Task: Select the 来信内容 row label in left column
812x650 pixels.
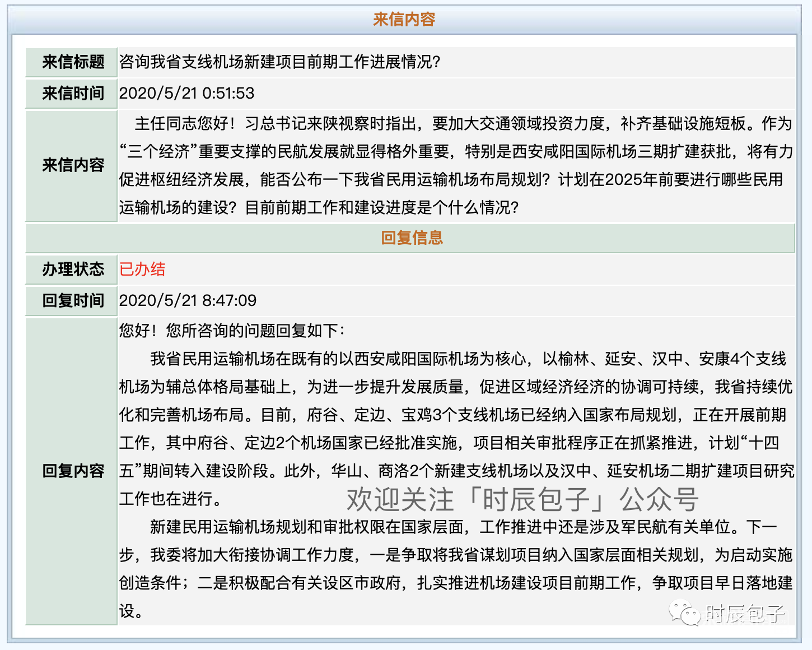Action: (x=73, y=165)
